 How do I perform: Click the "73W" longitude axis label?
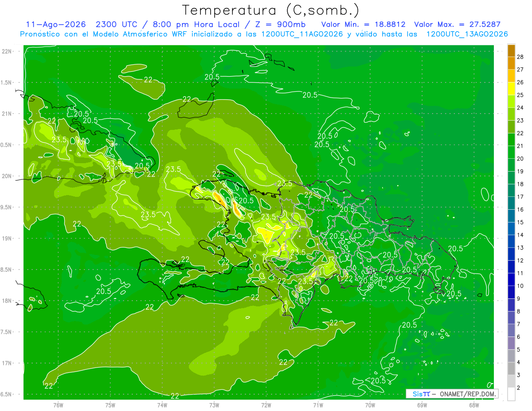point(214,405)
